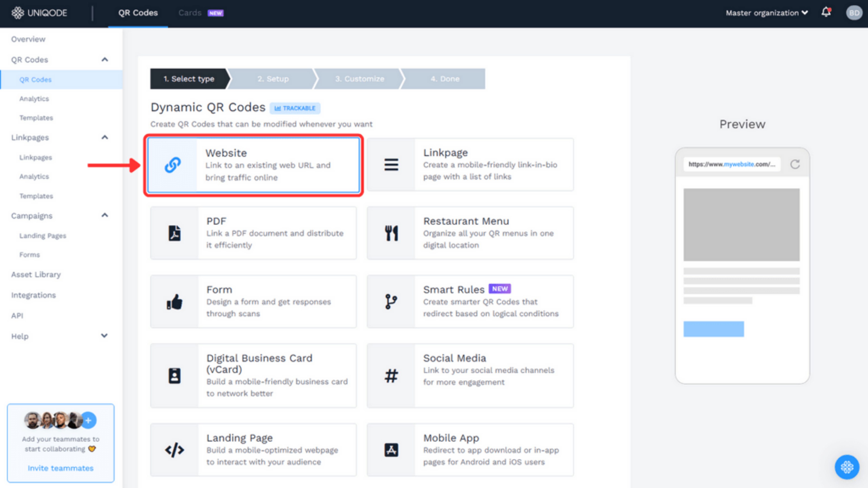
Task: Click the Restaurant Menu fork-knife icon
Action: tap(391, 233)
